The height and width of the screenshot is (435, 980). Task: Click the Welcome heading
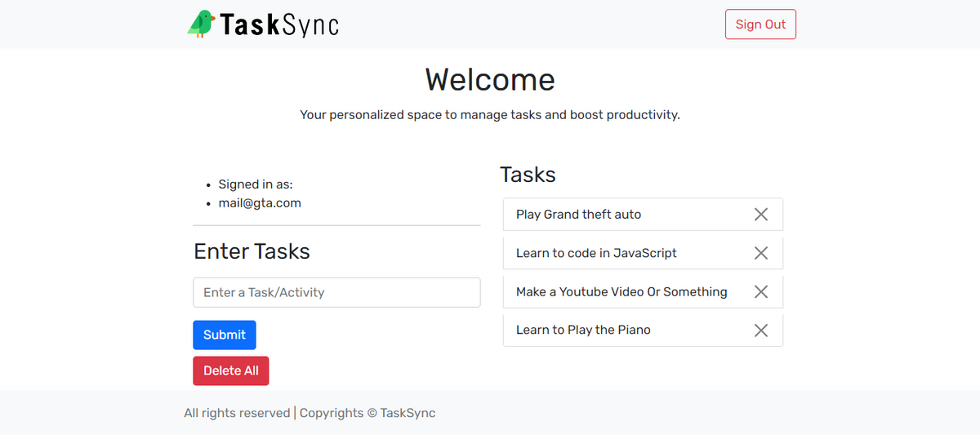pos(490,79)
